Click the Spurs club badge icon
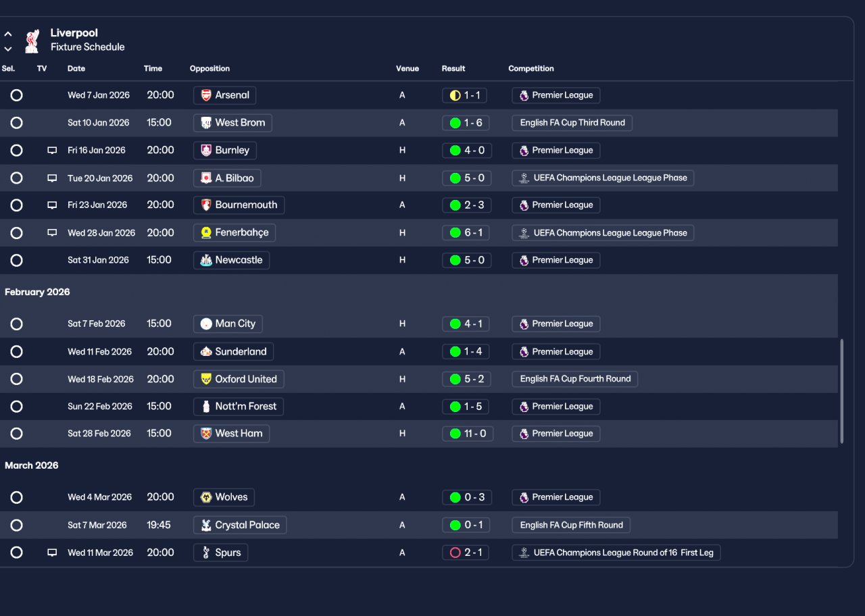This screenshot has width=865, height=616. [206, 553]
